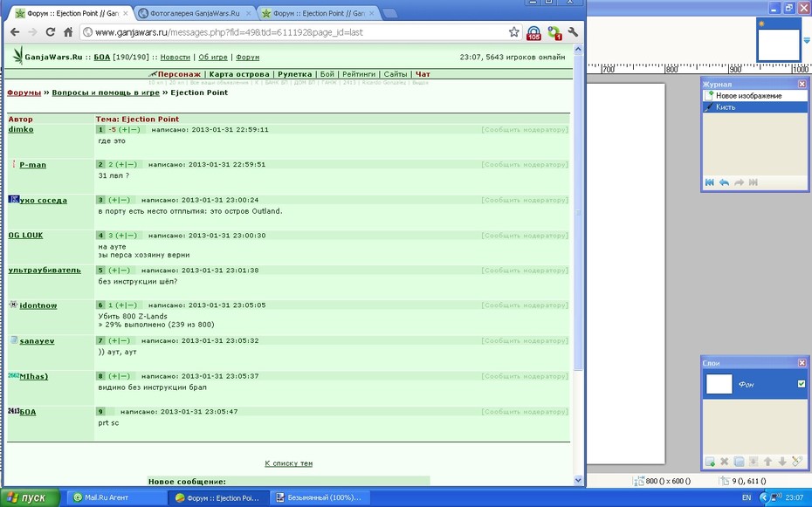This screenshot has width=812, height=507.
Task: Click redo arrow in Журнал panel
Action: pyautogui.click(x=739, y=182)
